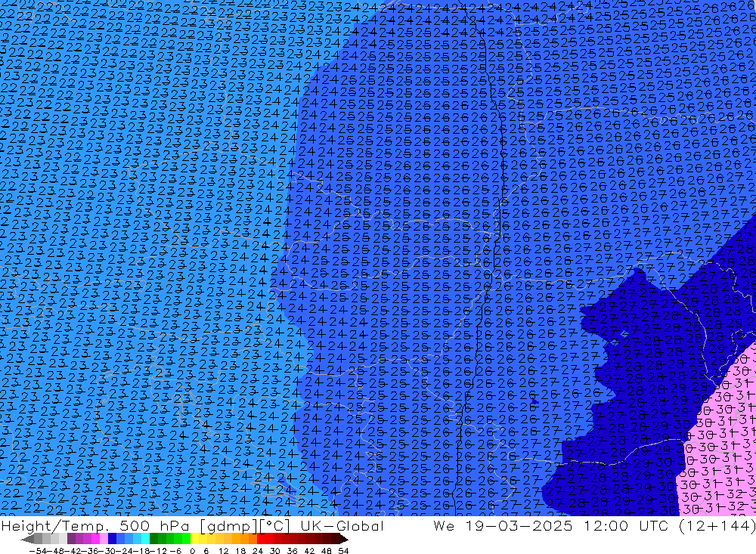
Task: Click the '12' legend scale value
Action: click(x=224, y=551)
